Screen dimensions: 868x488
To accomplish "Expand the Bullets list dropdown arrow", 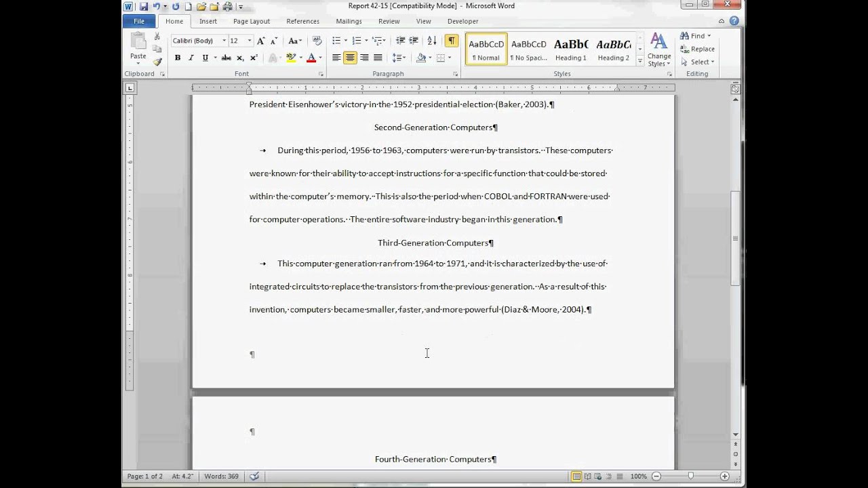I will coord(345,41).
